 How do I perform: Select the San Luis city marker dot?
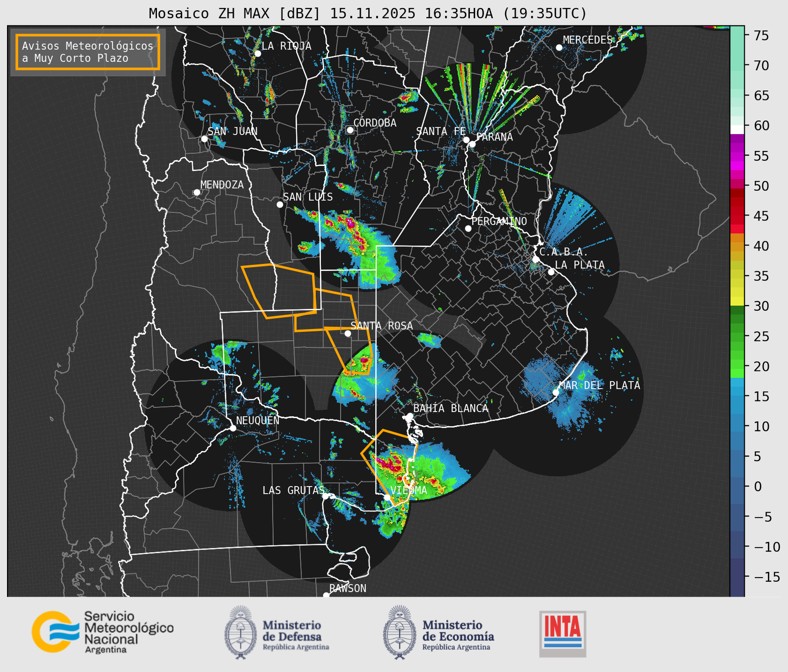pyautogui.click(x=280, y=205)
